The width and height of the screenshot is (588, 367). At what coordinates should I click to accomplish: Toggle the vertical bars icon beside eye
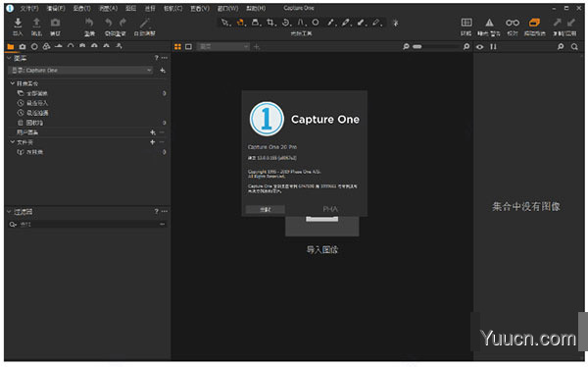493,46
